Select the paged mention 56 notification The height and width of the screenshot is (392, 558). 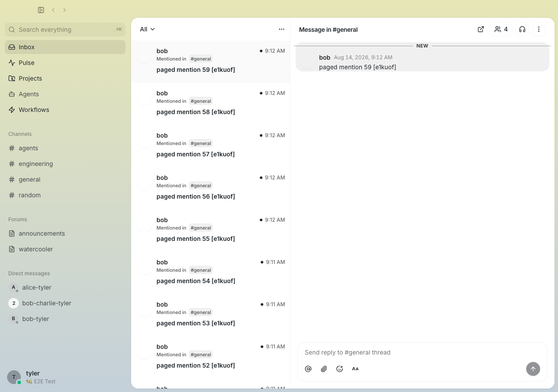211,188
